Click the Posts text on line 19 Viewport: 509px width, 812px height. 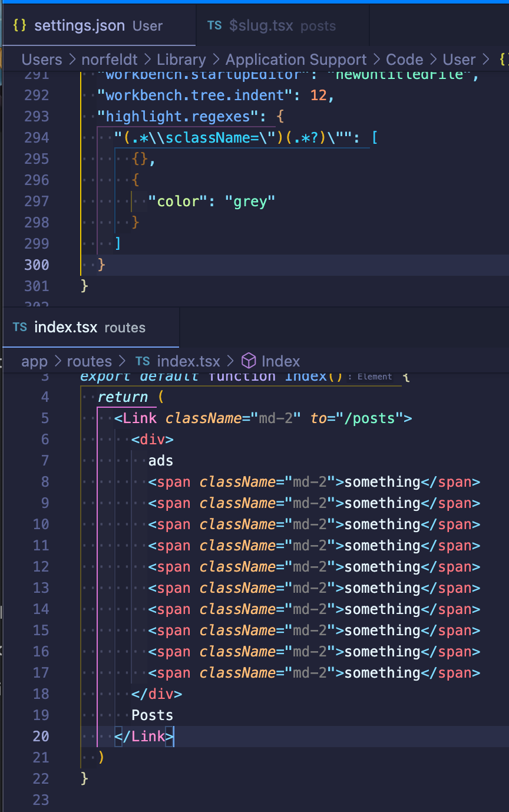pyautogui.click(x=153, y=715)
